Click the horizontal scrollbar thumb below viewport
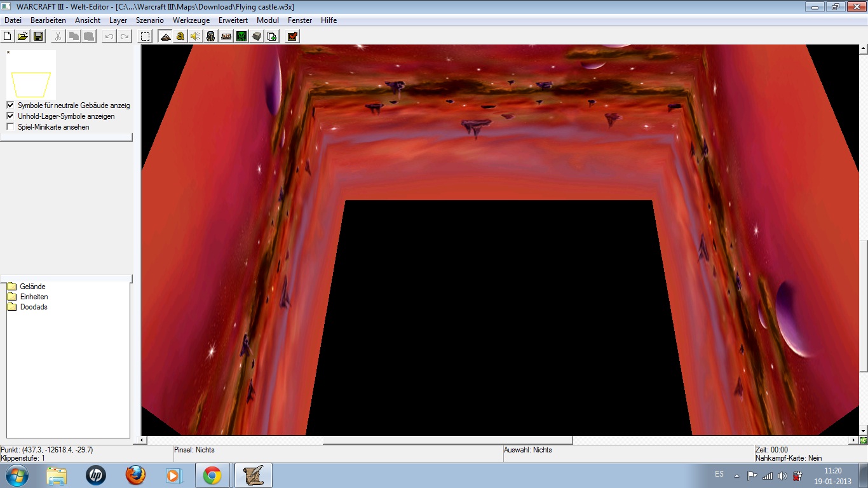 (x=447, y=440)
